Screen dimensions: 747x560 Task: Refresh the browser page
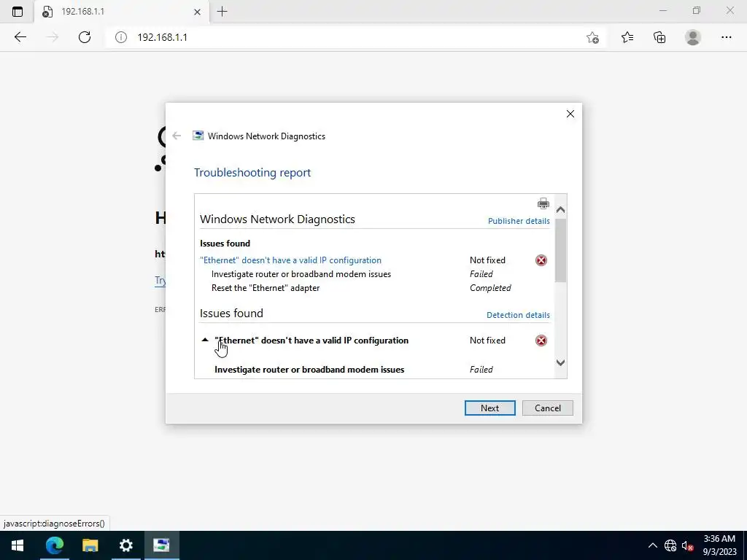point(85,37)
